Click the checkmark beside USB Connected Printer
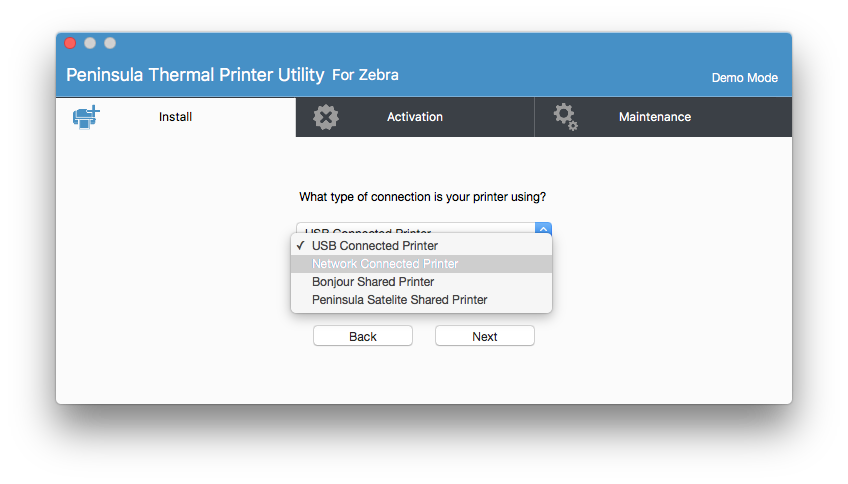Image resolution: width=848 pixels, height=484 pixels. pos(300,246)
